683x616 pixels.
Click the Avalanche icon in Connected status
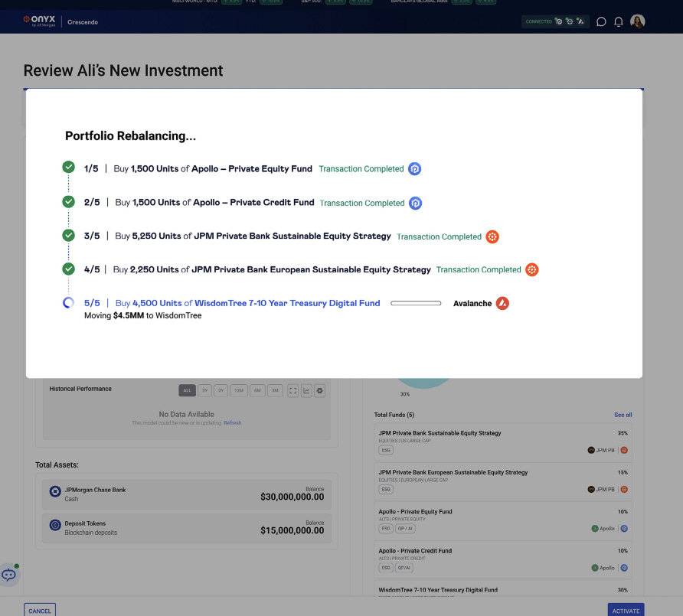(580, 21)
